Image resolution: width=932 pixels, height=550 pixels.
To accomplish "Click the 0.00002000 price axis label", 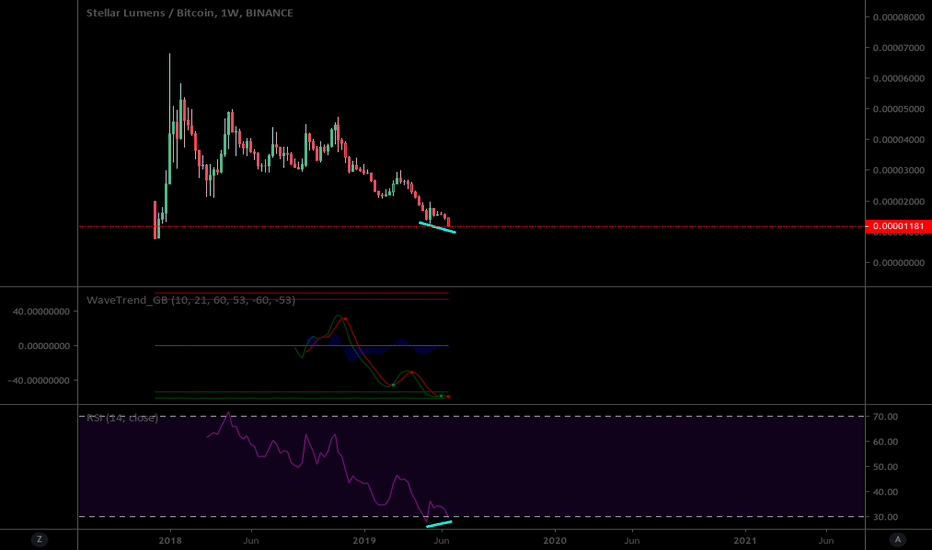I will [898, 202].
